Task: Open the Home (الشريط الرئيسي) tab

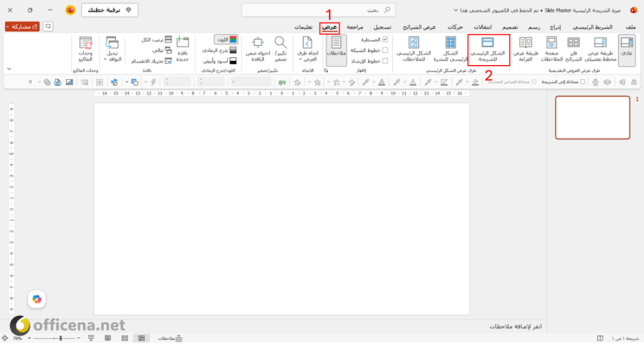Action: coord(592,27)
